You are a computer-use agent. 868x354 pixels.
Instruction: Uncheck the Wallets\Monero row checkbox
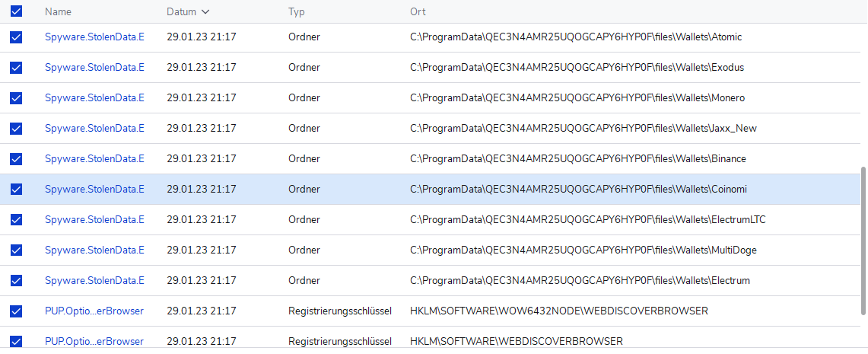pyautogui.click(x=16, y=98)
